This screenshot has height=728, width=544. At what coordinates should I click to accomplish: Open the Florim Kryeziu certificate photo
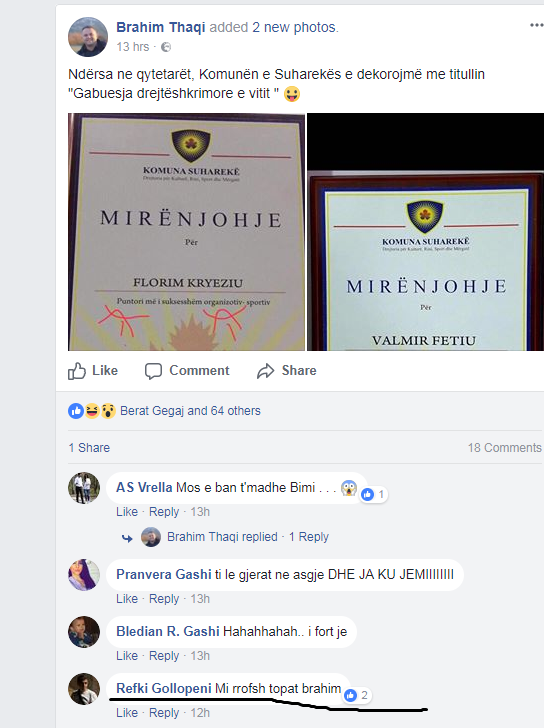[187, 232]
